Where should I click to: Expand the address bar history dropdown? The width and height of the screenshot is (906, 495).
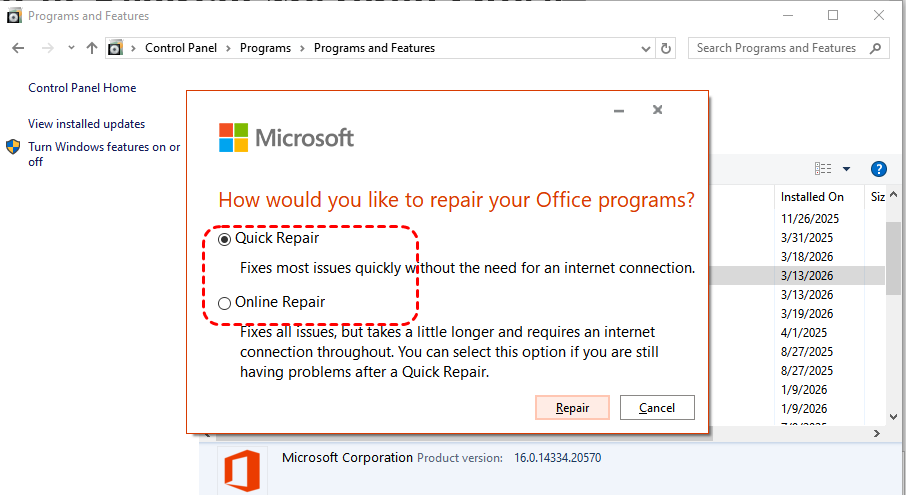[x=643, y=48]
